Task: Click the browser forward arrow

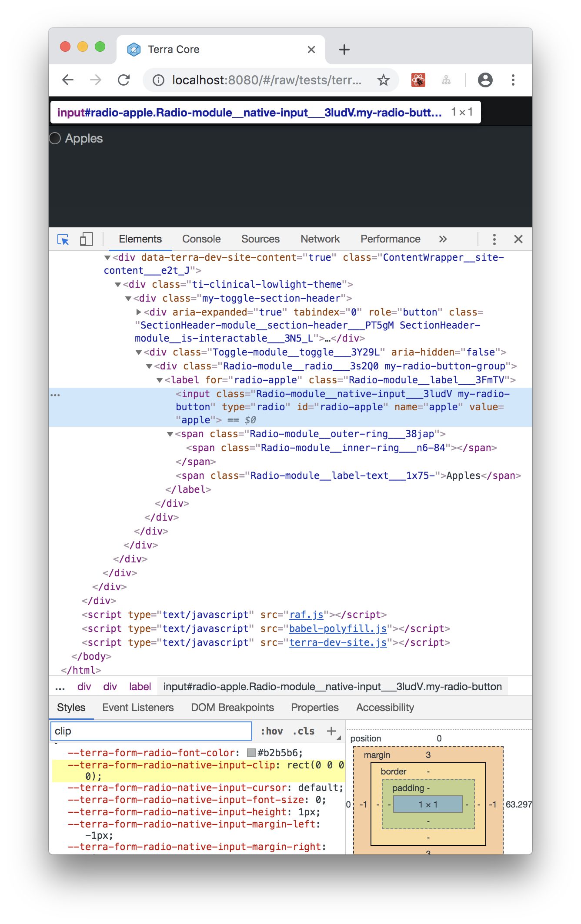Action: (96, 80)
